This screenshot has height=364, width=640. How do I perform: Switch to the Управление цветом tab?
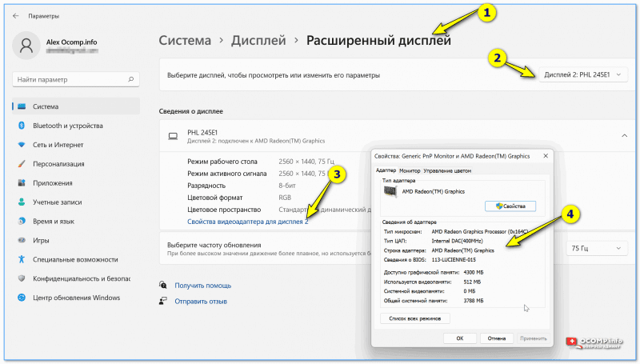pyautogui.click(x=447, y=170)
